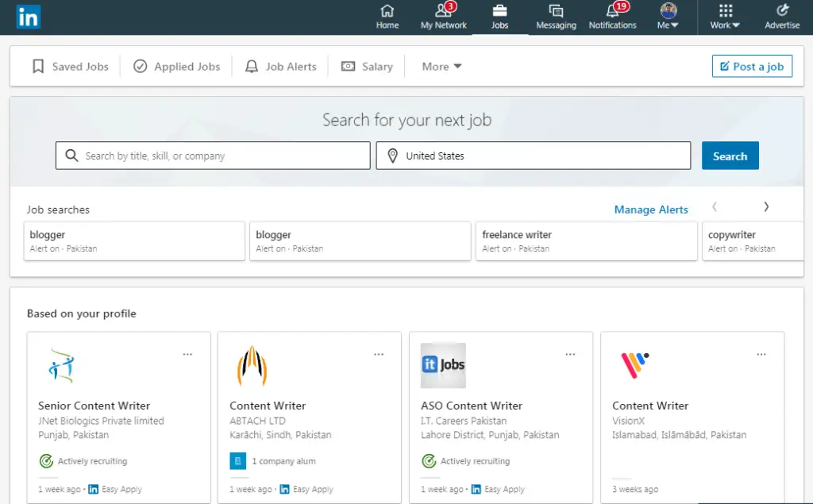The image size is (813, 504).
Task: Show previous job searches with left chevron
Action: click(x=715, y=207)
